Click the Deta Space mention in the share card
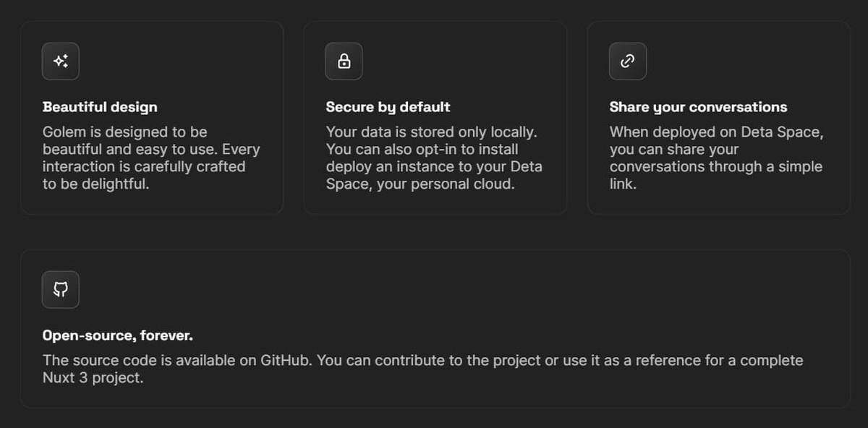Image resolution: width=868 pixels, height=428 pixels. (x=782, y=132)
